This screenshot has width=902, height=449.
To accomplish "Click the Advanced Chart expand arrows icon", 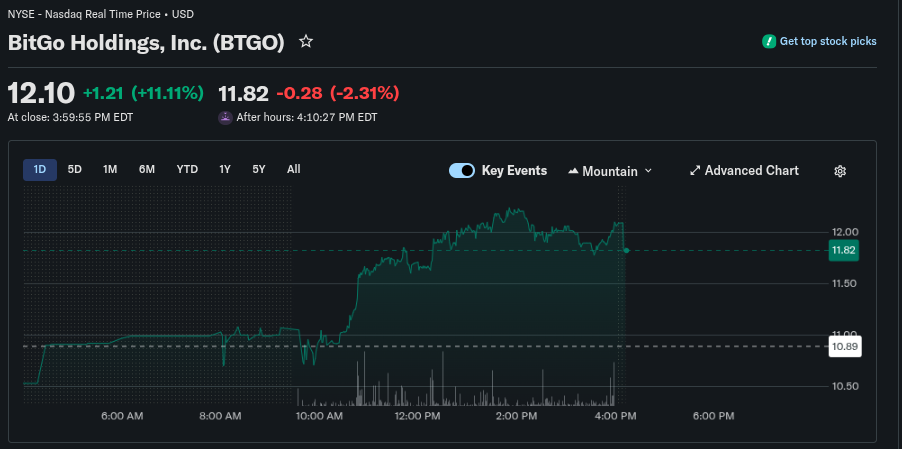I will pyautogui.click(x=695, y=171).
